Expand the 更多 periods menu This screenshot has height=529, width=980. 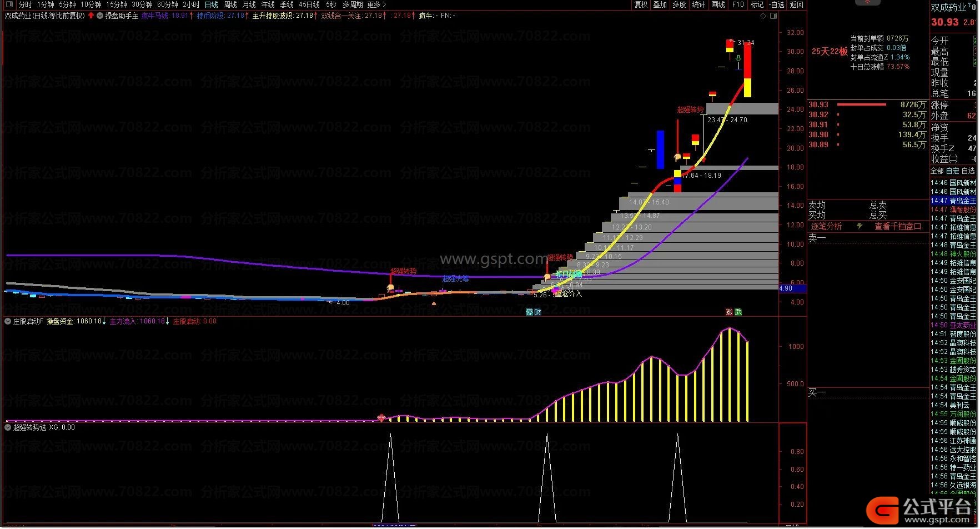coord(376,4)
